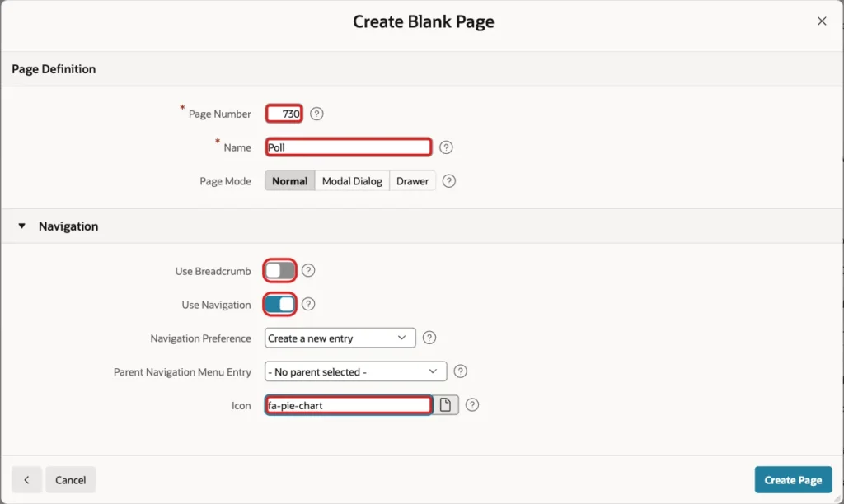
Task: Click the Page Mode label
Action: point(226,181)
